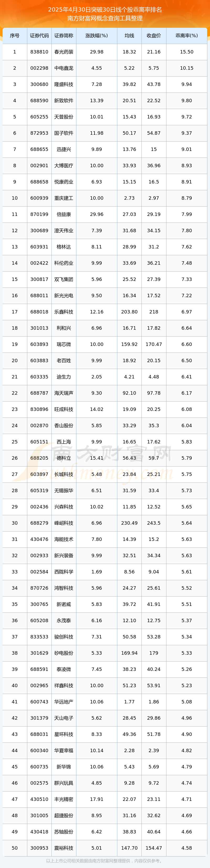Click stock code 872953

pyautogui.click(x=39, y=133)
